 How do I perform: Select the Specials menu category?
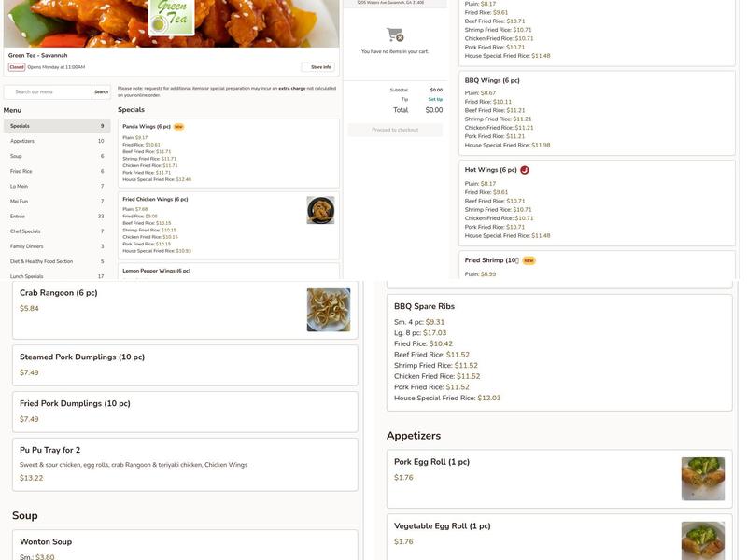pos(56,126)
